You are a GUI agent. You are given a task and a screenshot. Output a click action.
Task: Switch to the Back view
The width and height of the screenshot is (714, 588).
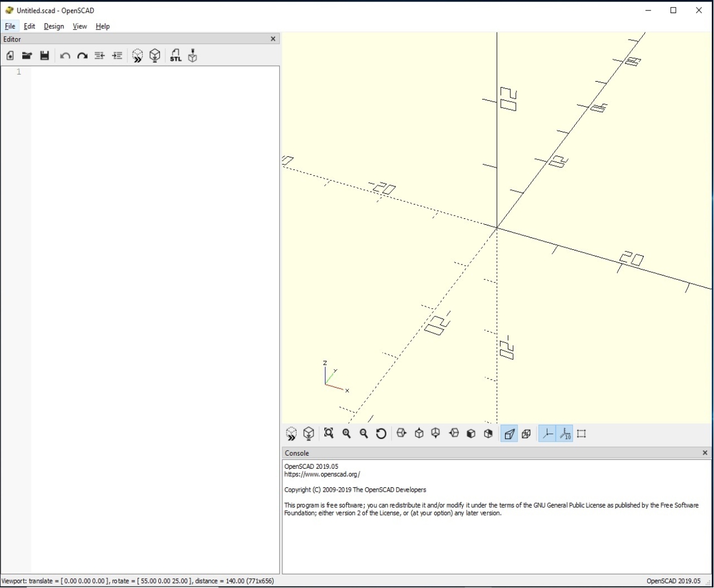coord(489,433)
